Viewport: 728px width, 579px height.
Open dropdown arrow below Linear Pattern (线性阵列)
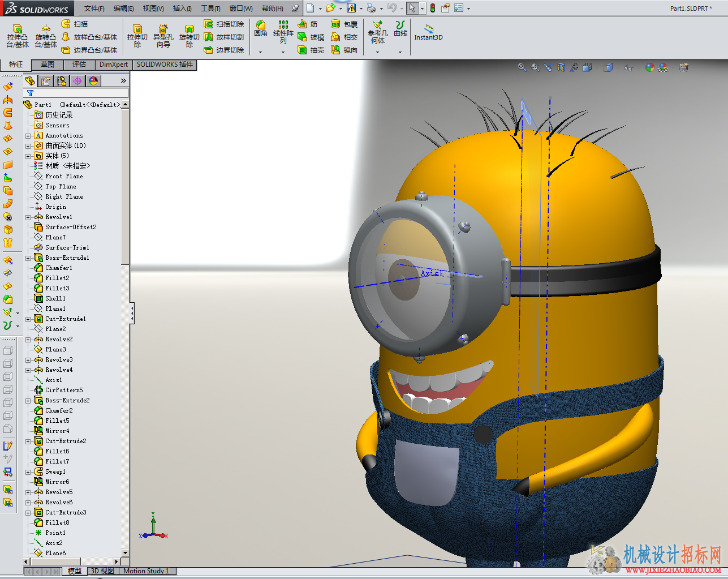(283, 52)
